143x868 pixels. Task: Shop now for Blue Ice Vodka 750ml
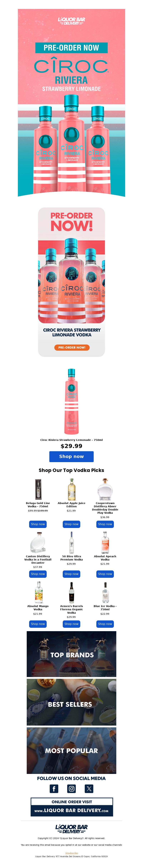point(105,624)
